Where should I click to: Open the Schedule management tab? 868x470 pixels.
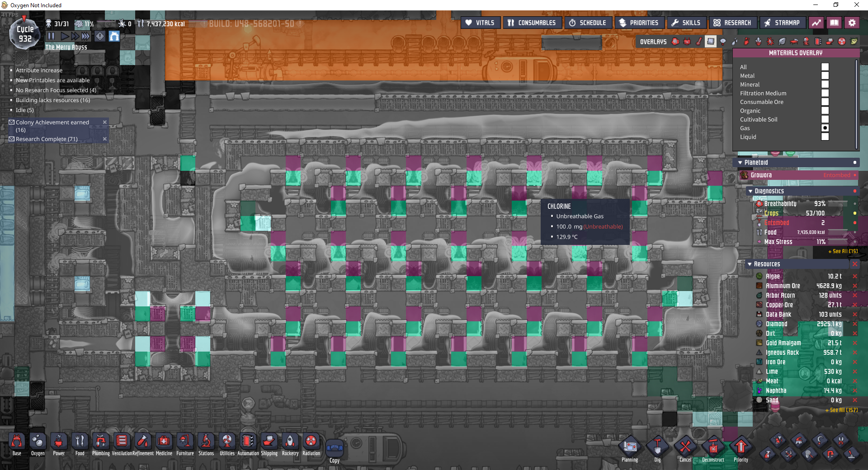[x=588, y=23]
